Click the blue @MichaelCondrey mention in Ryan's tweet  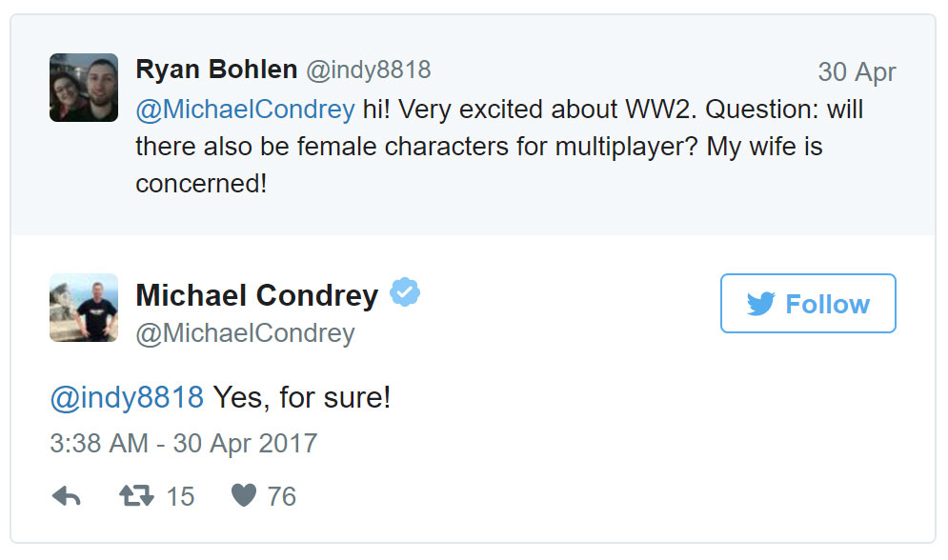pyautogui.click(x=245, y=110)
